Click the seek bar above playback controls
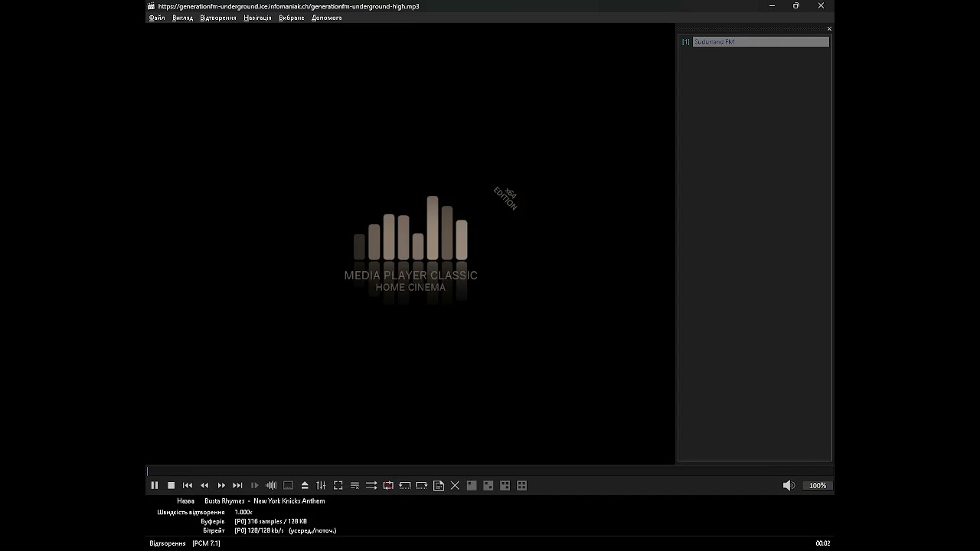Screen dimensions: 980x551 click(489, 471)
